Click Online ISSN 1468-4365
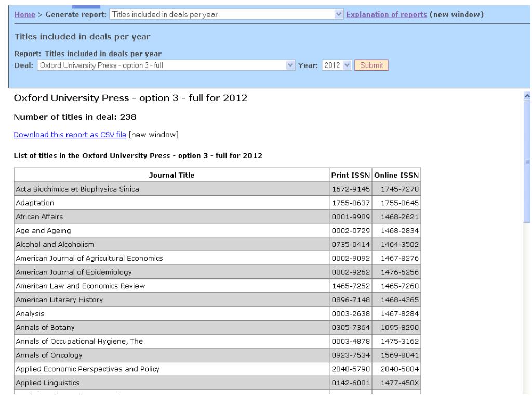Screen dimensions: 532x399 pyautogui.click(x=400, y=300)
